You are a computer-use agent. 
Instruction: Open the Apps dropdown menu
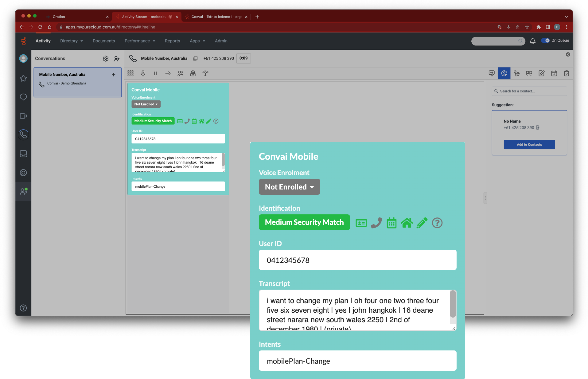pos(197,41)
